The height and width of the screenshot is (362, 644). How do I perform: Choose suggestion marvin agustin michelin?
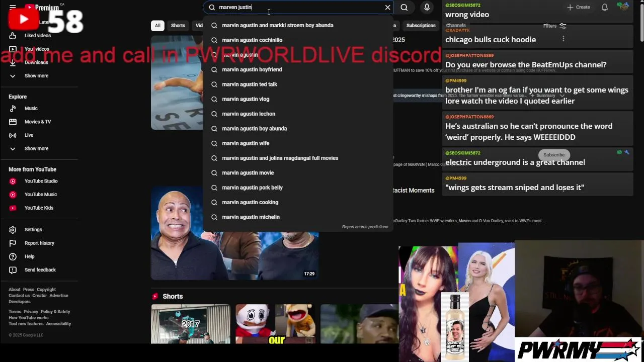tap(298, 217)
